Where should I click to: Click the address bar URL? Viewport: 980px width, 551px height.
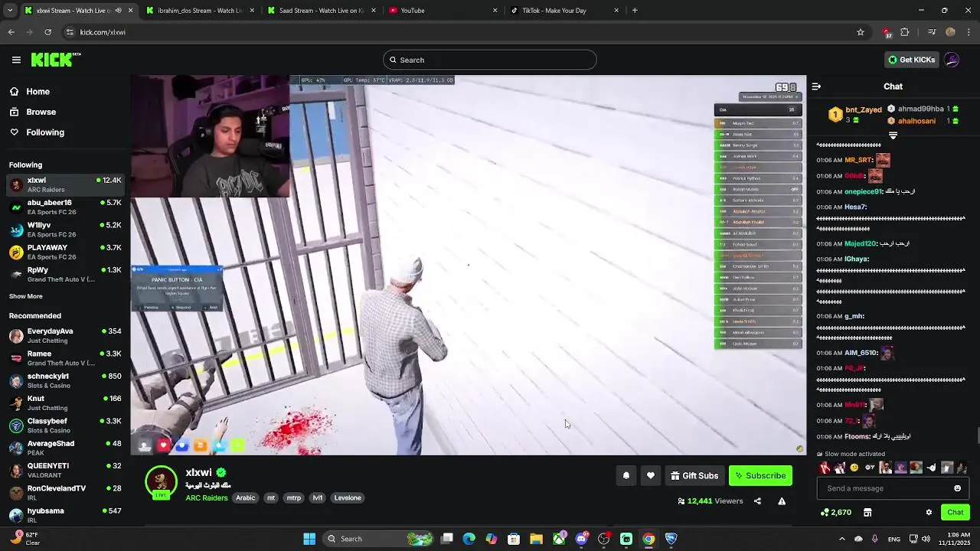click(103, 32)
